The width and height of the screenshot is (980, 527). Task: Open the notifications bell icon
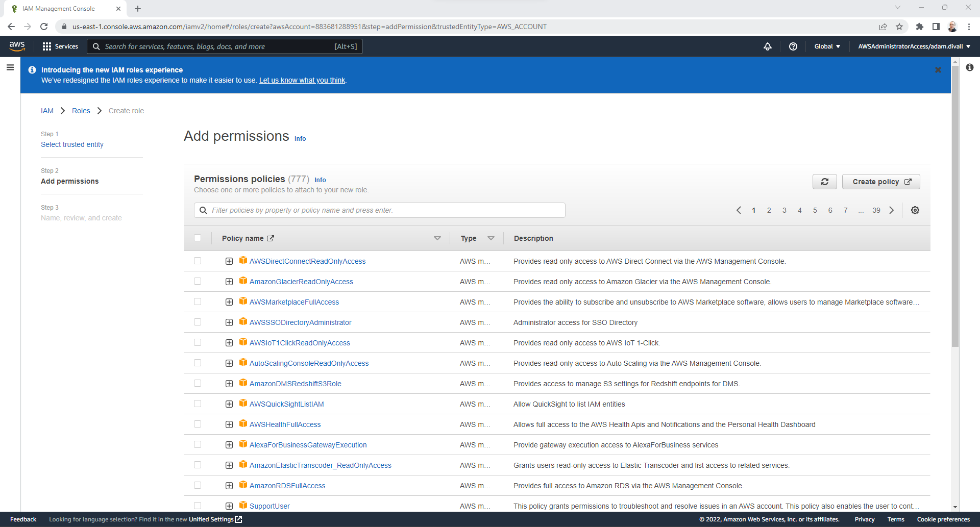[x=767, y=46]
